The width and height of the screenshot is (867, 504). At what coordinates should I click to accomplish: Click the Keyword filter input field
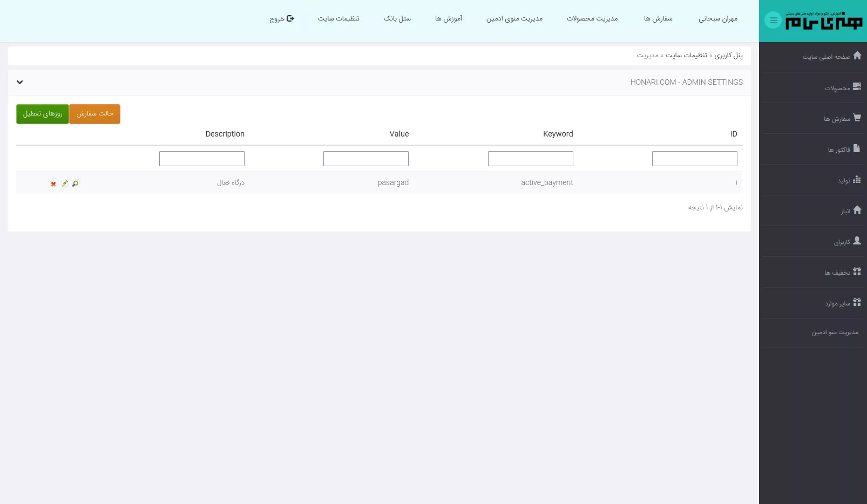click(531, 159)
